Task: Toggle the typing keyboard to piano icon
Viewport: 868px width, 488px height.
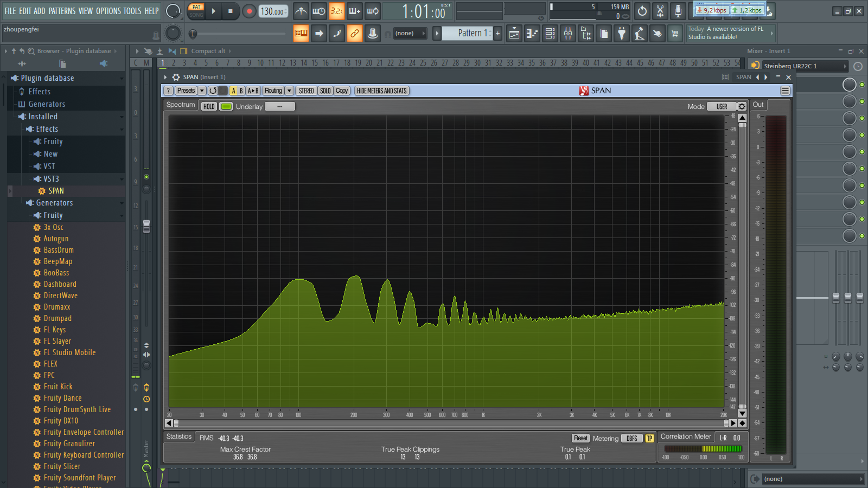Action: tap(301, 34)
